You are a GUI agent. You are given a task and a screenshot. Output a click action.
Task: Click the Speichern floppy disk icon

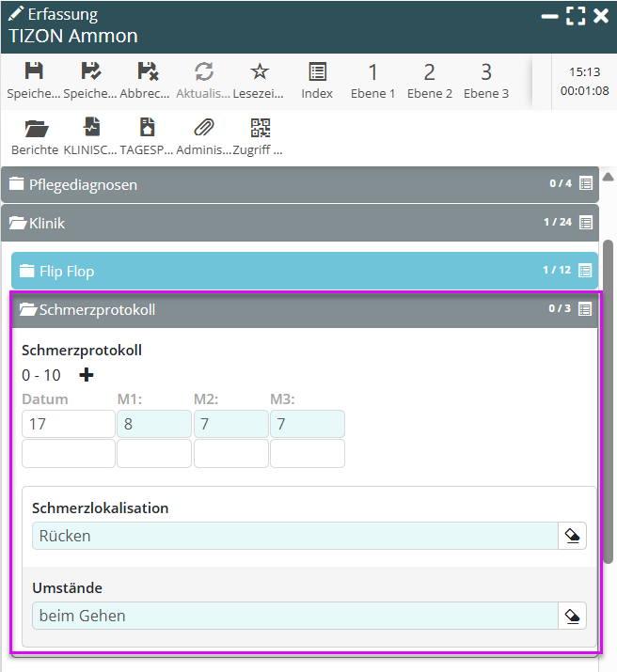click(x=34, y=72)
